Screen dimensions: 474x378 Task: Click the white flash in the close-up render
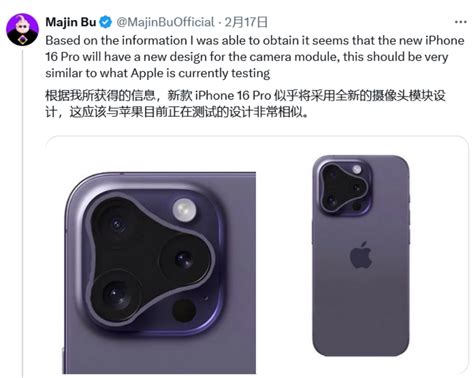(184, 210)
